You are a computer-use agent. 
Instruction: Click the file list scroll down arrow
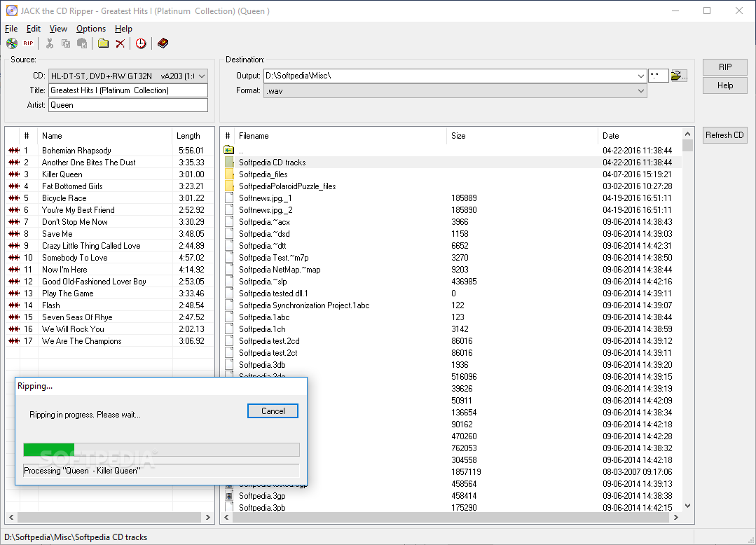pyautogui.click(x=687, y=506)
